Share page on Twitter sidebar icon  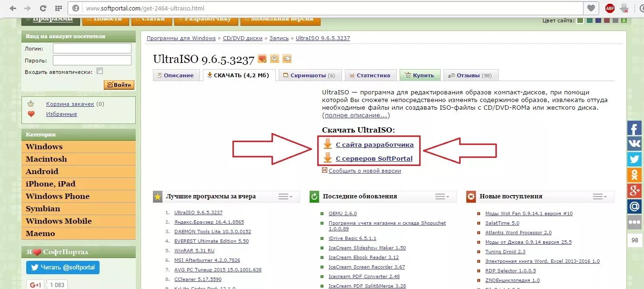coord(634,159)
